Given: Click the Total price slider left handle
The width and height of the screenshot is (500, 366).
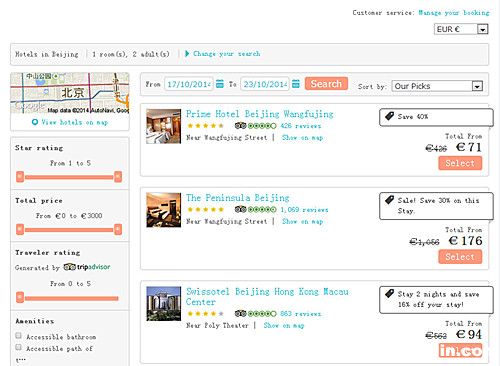Looking at the screenshot, I should 20,229.
